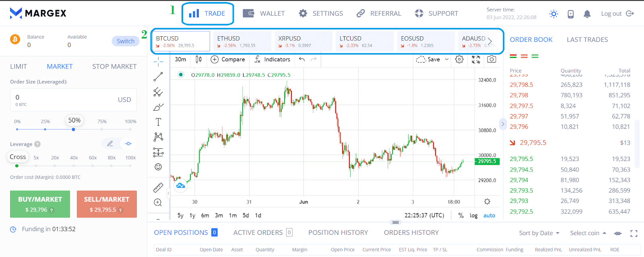Viewport: 644px width, 257px height.
Task: Open the Select coin dropdown
Action: click(x=588, y=233)
